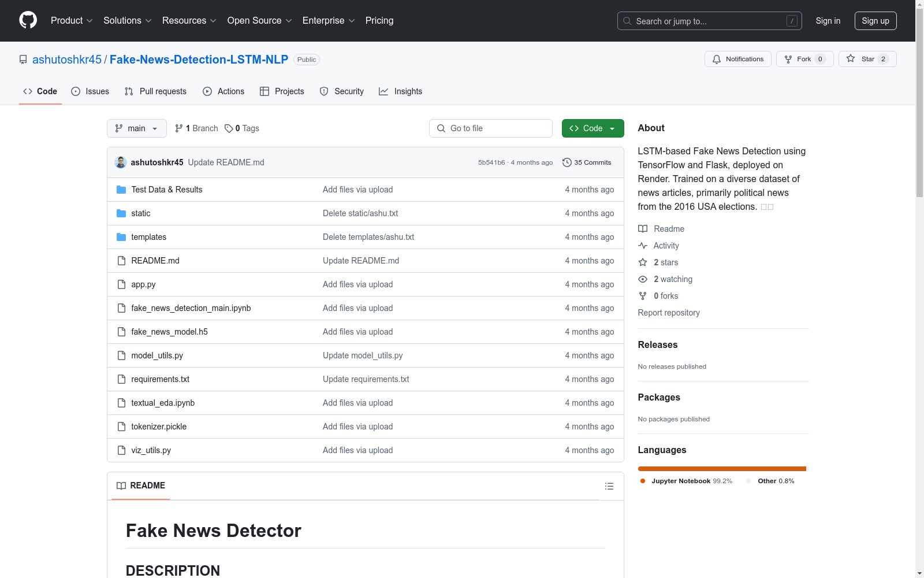
Task: Switch to the Security tab
Action: (342, 91)
